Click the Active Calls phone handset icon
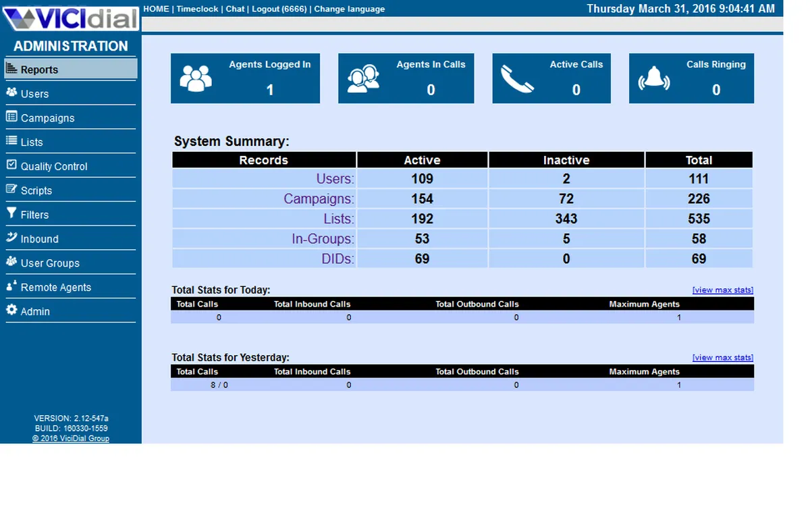Image resolution: width=810 pixels, height=532 pixels. pyautogui.click(x=517, y=80)
